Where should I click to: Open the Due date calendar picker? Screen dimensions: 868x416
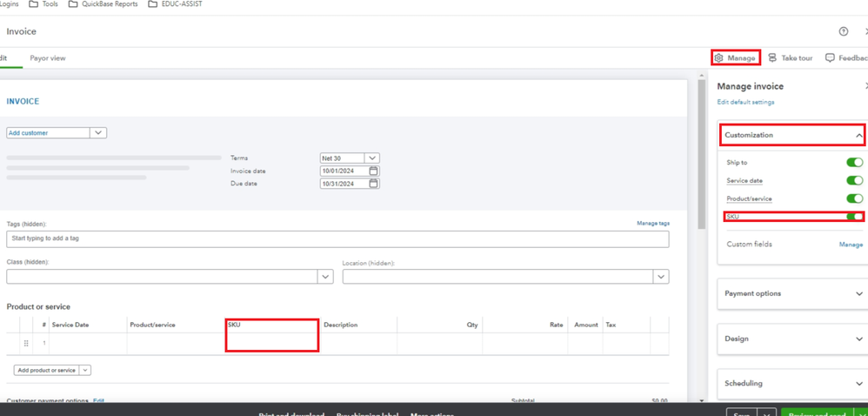click(374, 184)
